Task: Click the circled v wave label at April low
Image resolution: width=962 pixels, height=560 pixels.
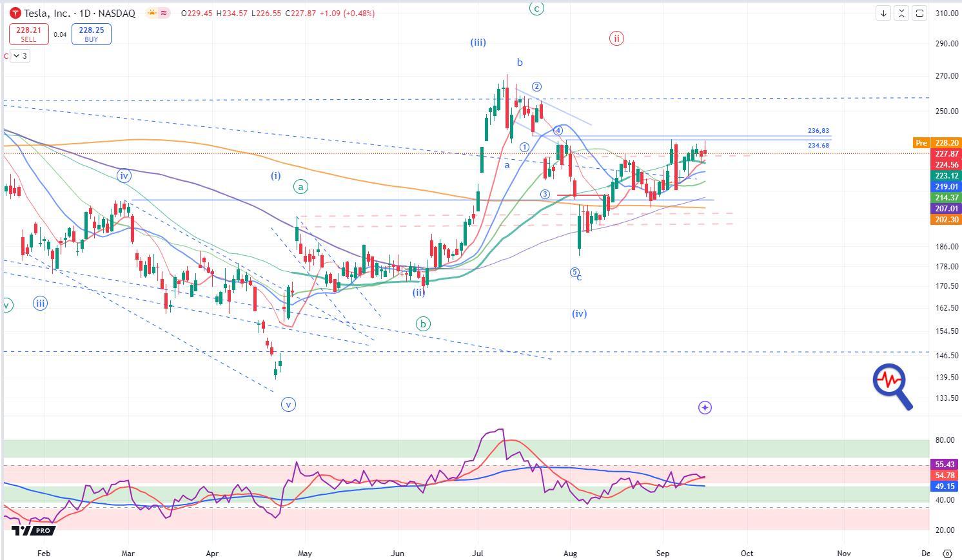Action: 289,405
